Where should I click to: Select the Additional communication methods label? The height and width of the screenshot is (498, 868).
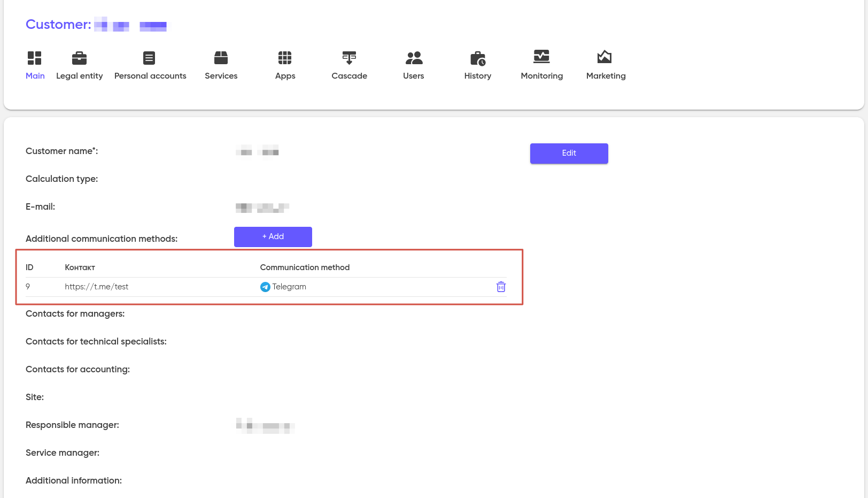[102, 239]
